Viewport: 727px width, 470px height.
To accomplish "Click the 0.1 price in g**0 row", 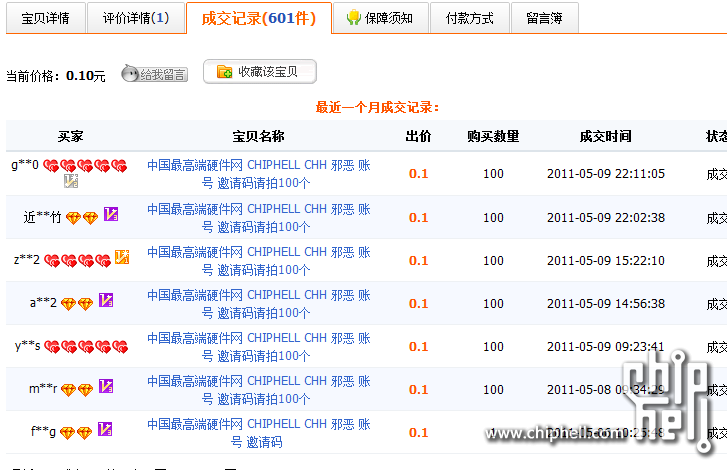I will click(418, 174).
